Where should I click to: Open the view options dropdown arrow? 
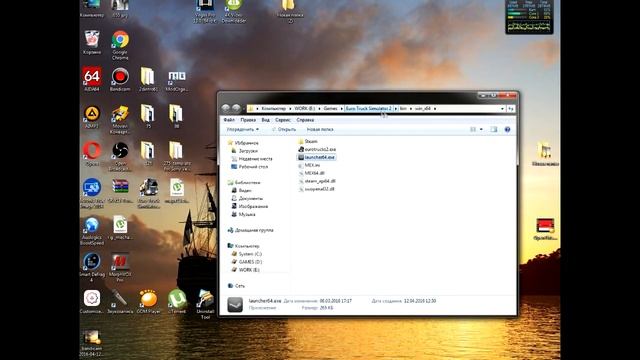click(x=481, y=129)
